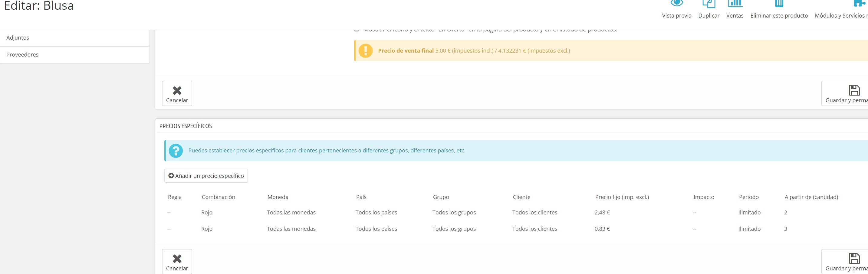Screen dimensions: 868x274
Task: Click Todos los clientes in the 2,48 € row
Action: (534, 212)
